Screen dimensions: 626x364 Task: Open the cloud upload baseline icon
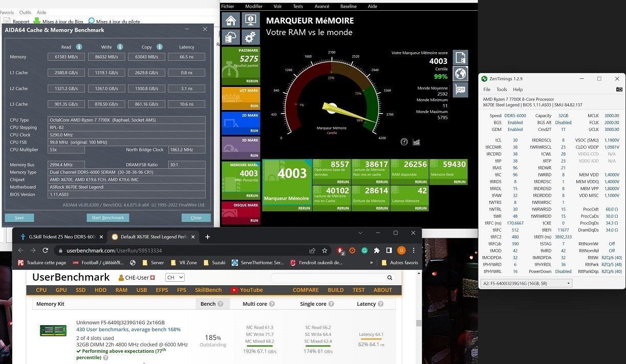pyautogui.click(x=231, y=37)
